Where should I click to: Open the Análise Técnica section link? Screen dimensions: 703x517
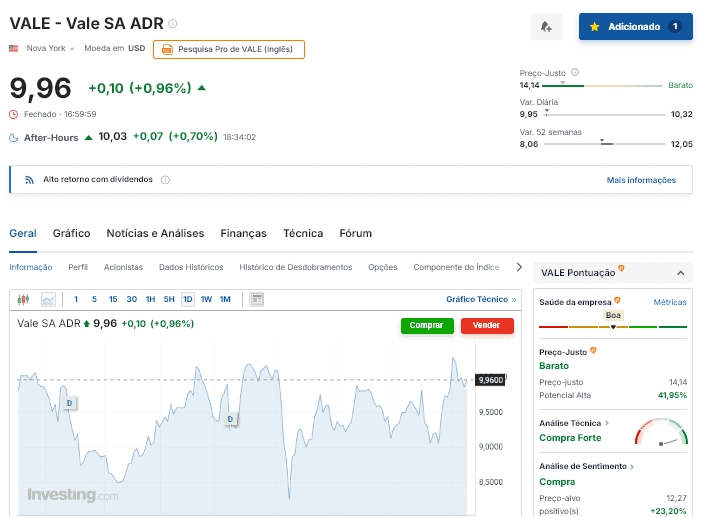(x=574, y=423)
